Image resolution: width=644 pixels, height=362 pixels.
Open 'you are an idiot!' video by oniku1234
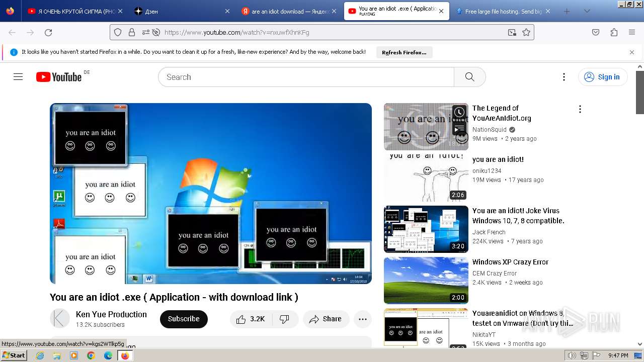[x=498, y=159]
